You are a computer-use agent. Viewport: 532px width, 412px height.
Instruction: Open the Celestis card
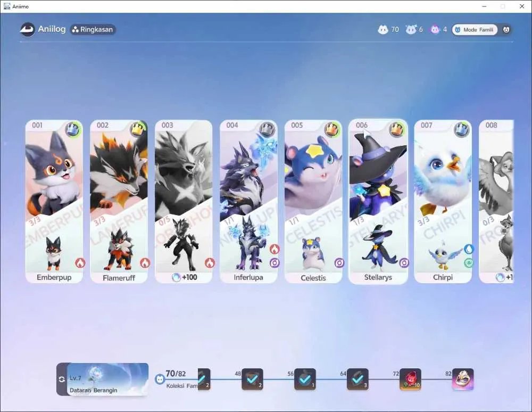(313, 201)
